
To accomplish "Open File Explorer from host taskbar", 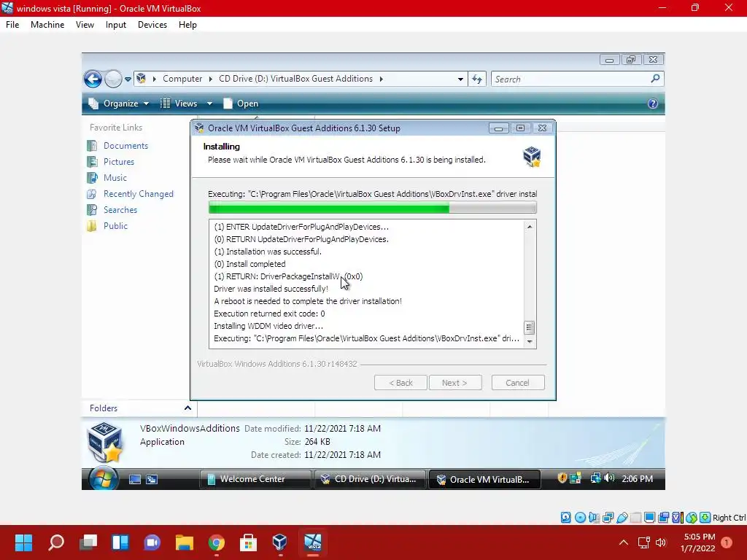I will [185, 542].
